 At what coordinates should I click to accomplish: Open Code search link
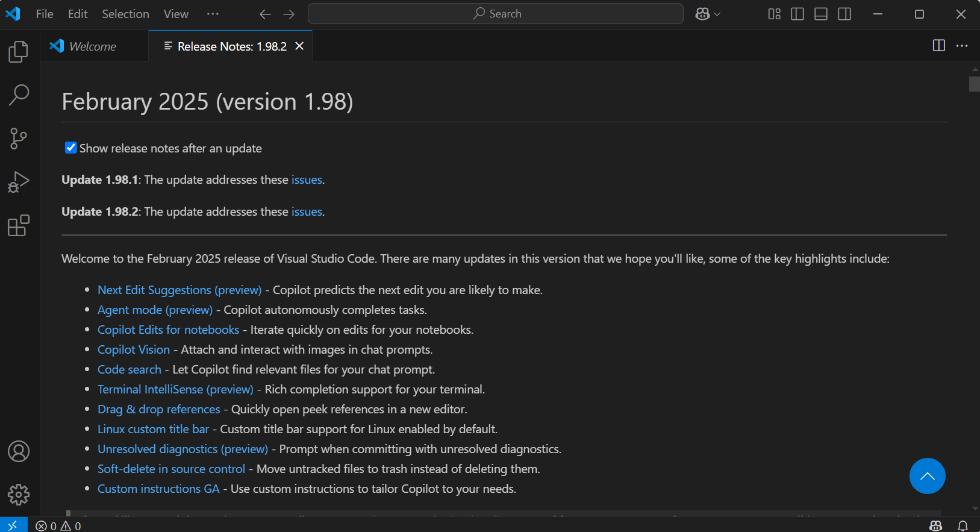tap(130, 369)
